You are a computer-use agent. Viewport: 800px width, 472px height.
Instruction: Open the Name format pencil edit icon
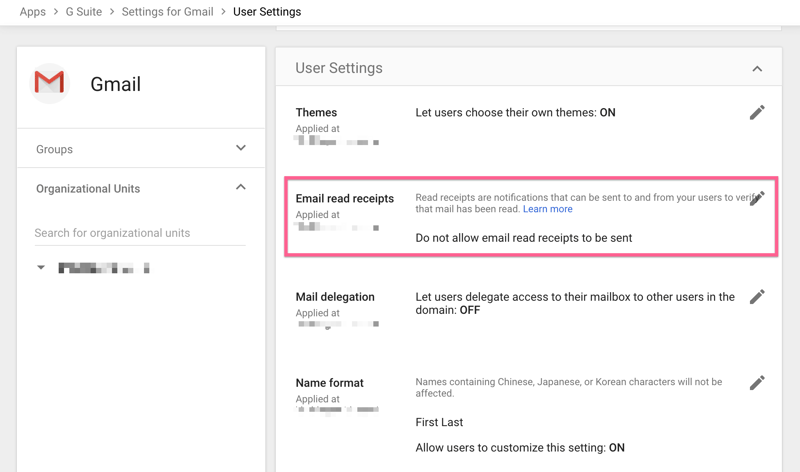[x=757, y=383]
